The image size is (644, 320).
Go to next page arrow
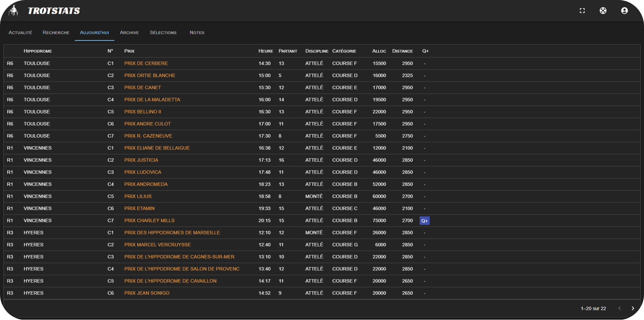click(633, 308)
